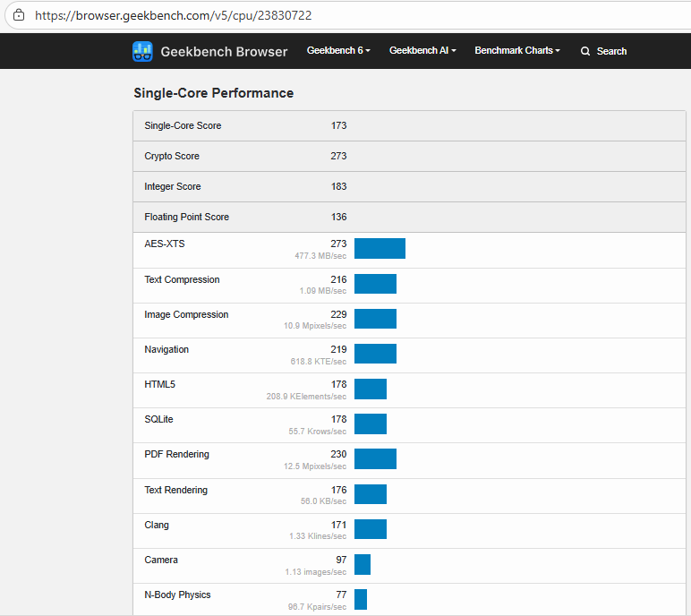Image resolution: width=691 pixels, height=616 pixels.
Task: Click the 55.7 Krows/sec value
Action: click(318, 432)
